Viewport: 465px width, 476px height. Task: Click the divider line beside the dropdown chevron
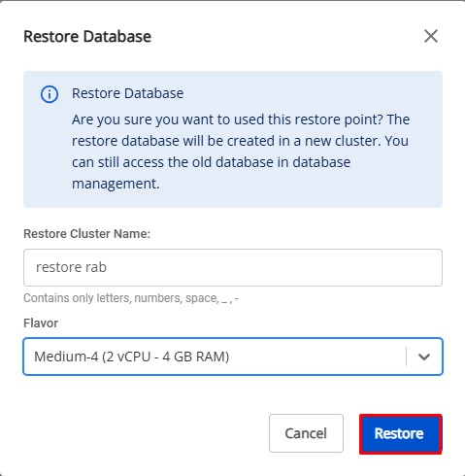click(x=406, y=357)
